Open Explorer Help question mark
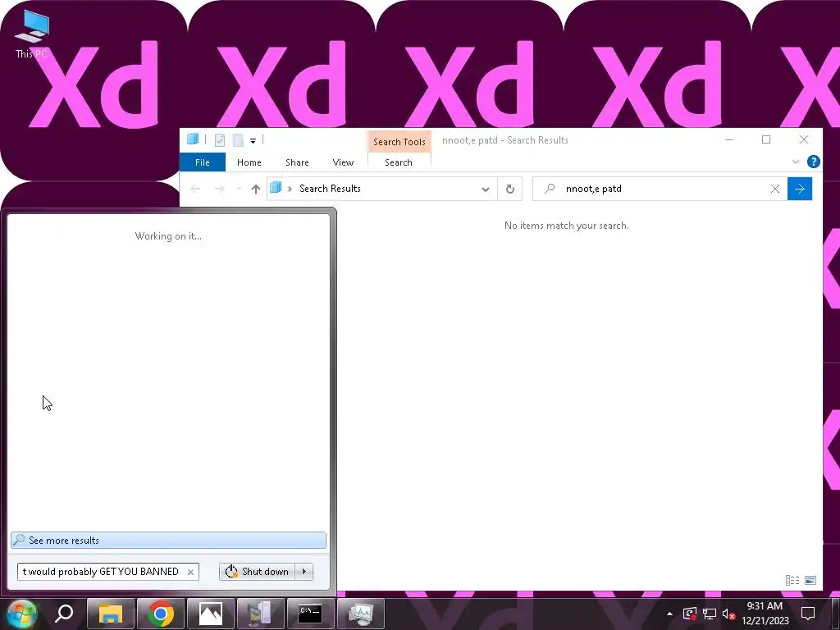 (x=813, y=162)
